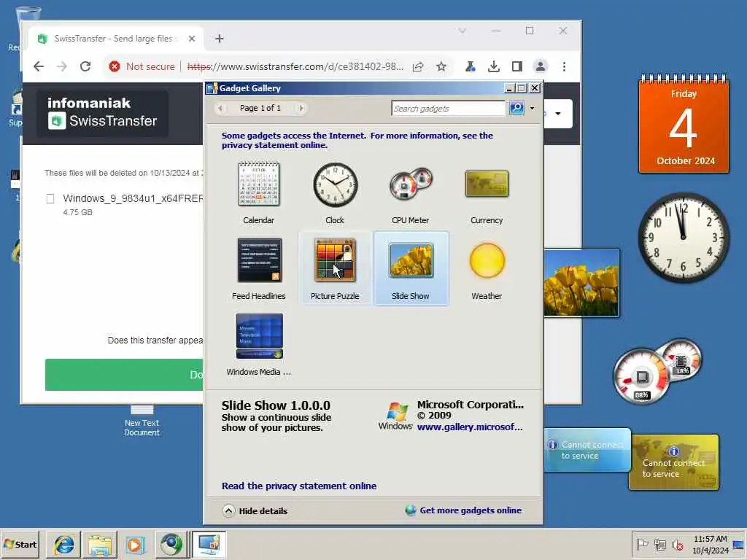Open Windows Media Player from taskbar

point(135,544)
